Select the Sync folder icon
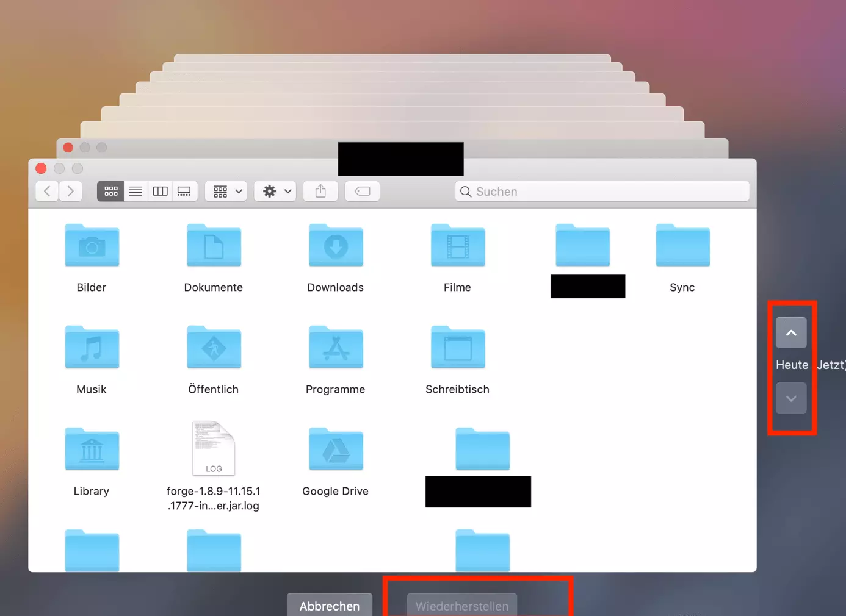Screen dimensions: 846x616 coord(682,245)
